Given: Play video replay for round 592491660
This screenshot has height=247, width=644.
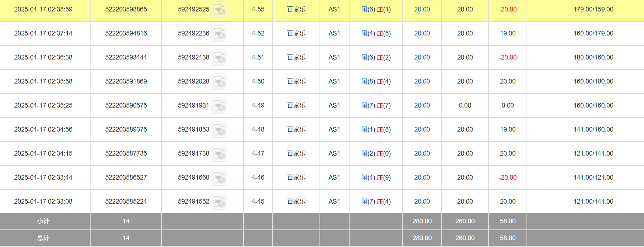Looking at the screenshot, I should pyautogui.click(x=219, y=178).
